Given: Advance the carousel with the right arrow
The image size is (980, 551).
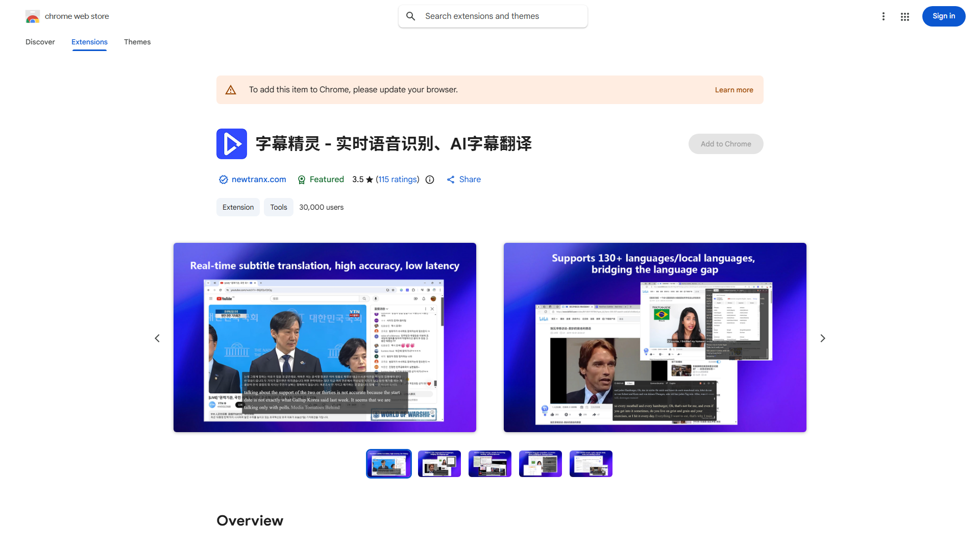Looking at the screenshot, I should pos(822,338).
